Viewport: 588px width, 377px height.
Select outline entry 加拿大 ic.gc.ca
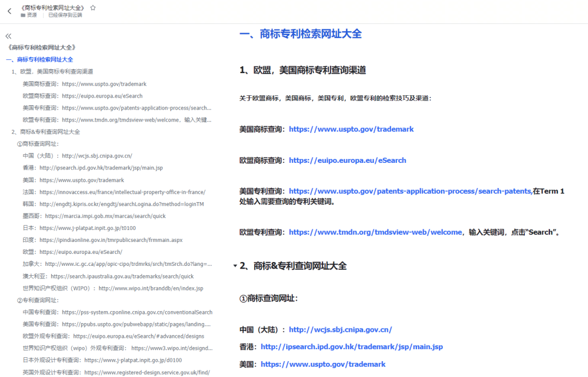tap(117, 264)
